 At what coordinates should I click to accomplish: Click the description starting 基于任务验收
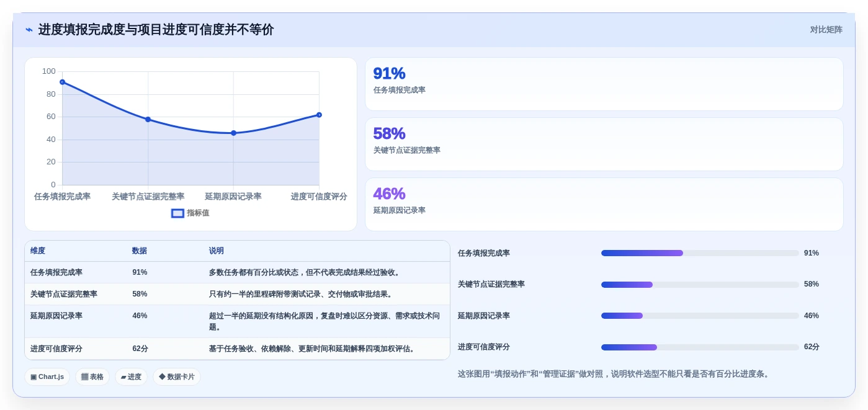(x=312, y=349)
